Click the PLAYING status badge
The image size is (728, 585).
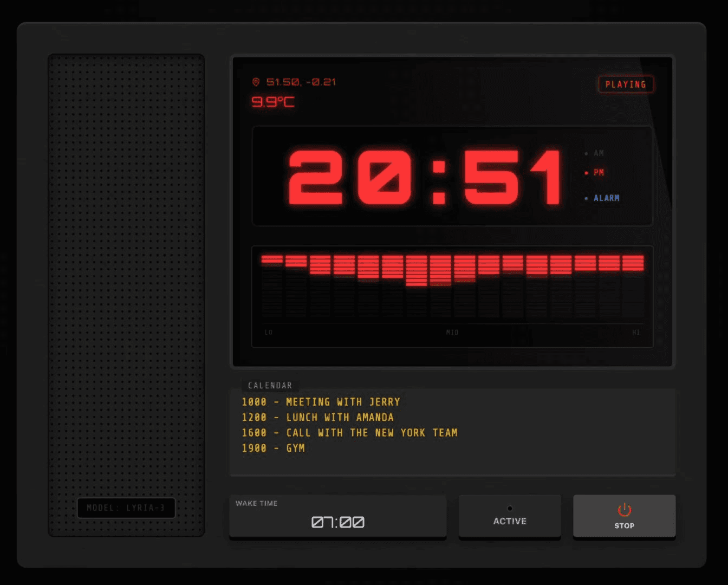(x=626, y=84)
